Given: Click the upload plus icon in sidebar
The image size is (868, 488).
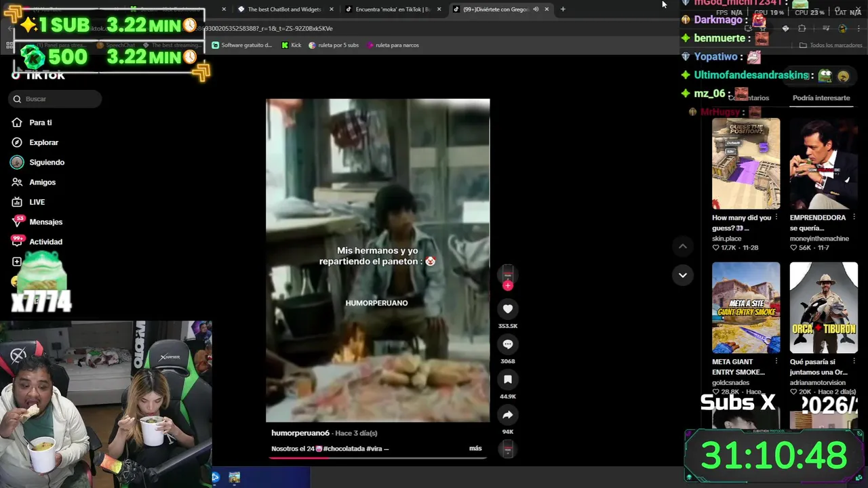Looking at the screenshot, I should pyautogui.click(x=17, y=262).
